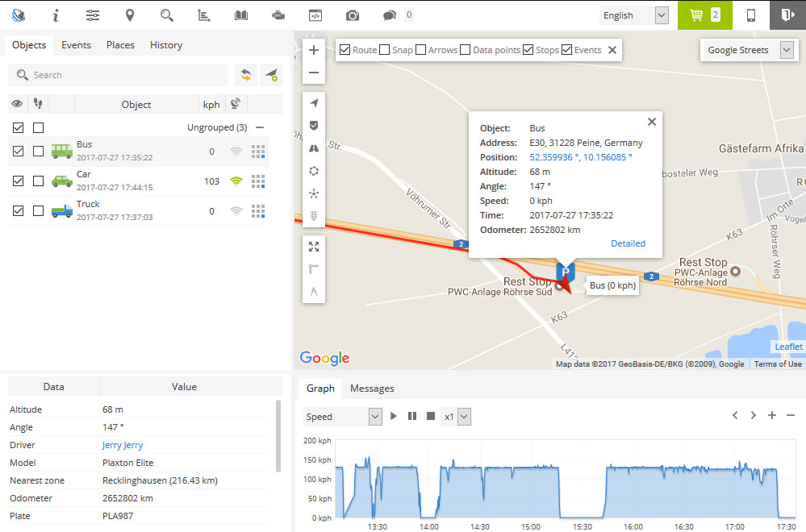Open the history chart icon in toolbar
806x532 pixels.
click(x=203, y=14)
